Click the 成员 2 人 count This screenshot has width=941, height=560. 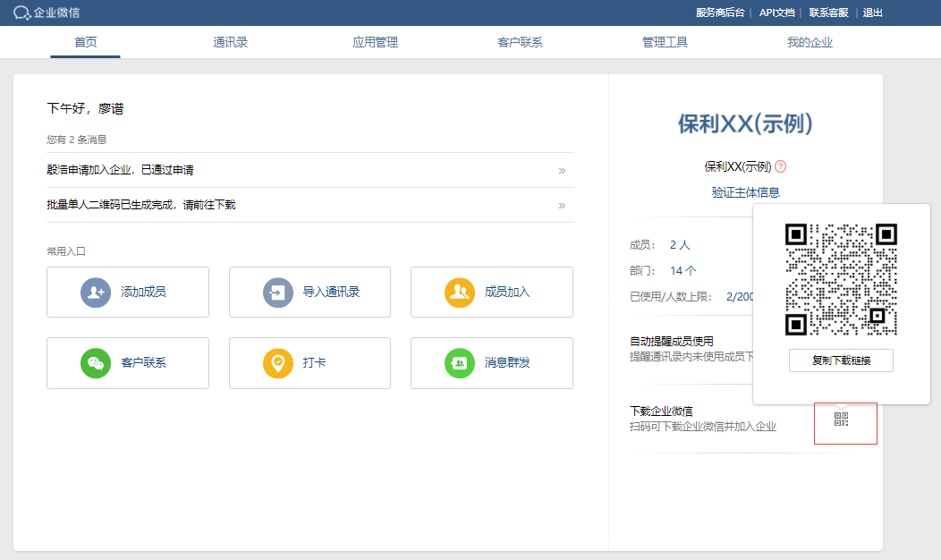click(x=680, y=245)
